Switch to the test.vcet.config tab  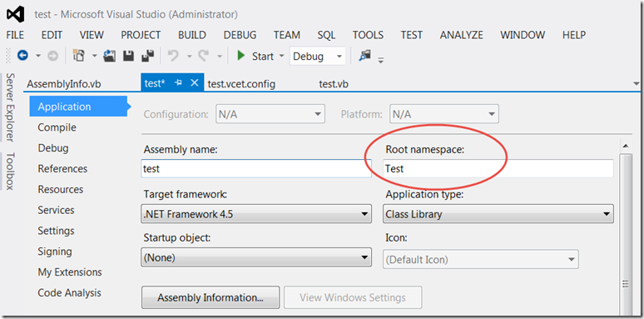point(241,84)
